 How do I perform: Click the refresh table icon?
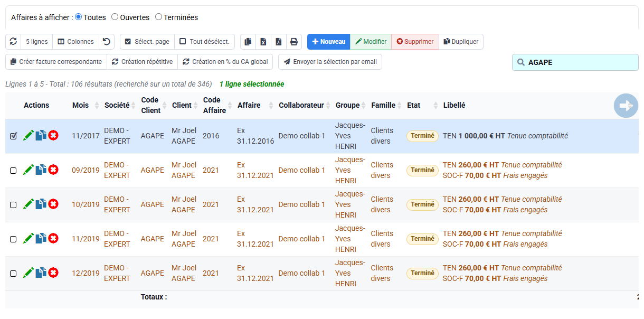13,42
